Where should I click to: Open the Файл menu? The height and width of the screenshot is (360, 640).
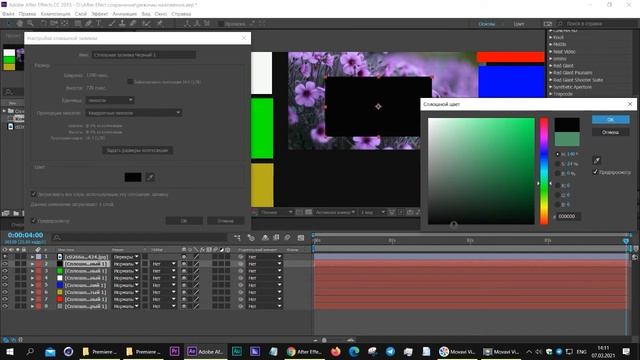8,14
